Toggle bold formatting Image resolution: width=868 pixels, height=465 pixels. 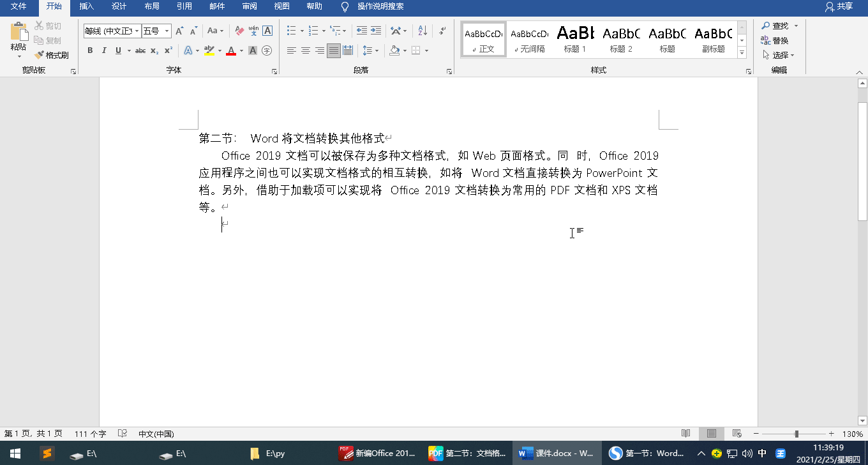[x=90, y=50]
